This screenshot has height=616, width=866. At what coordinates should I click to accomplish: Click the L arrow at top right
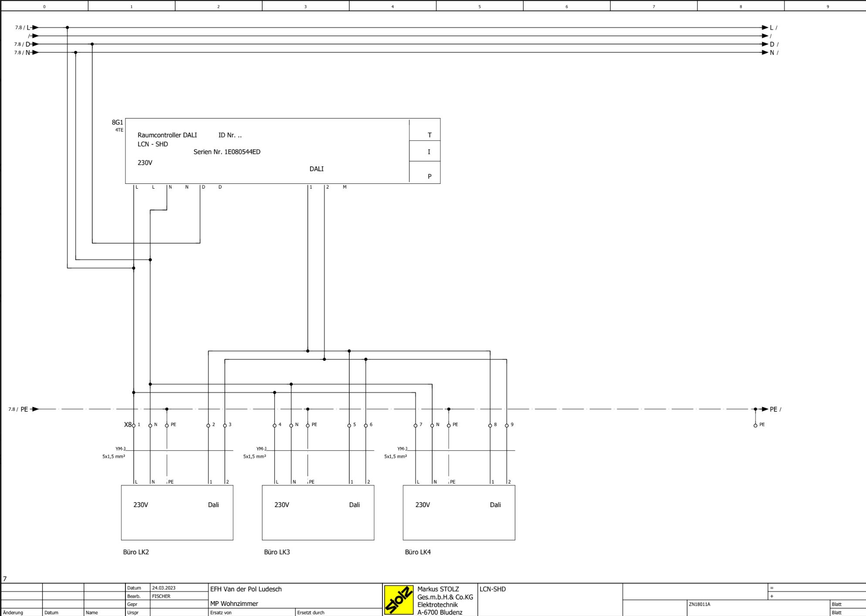click(x=765, y=27)
